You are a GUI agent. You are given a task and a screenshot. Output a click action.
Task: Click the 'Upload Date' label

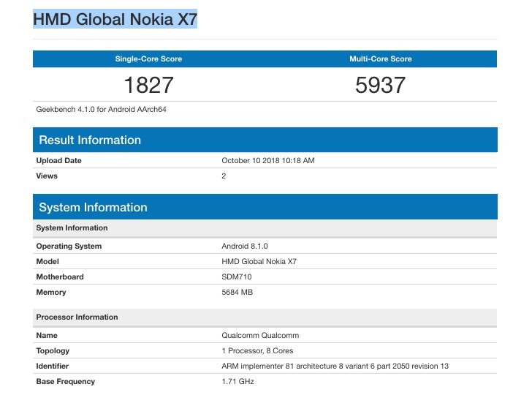(58, 161)
